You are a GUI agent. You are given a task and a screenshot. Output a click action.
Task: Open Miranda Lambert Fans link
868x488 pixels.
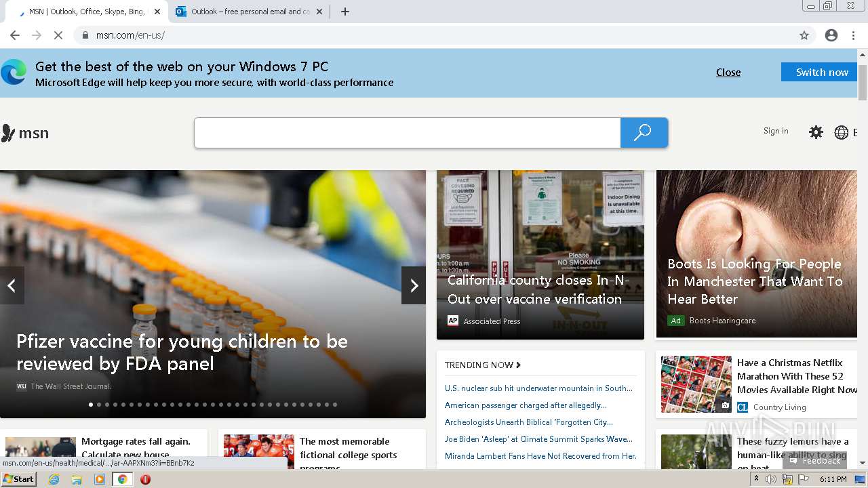540,456
